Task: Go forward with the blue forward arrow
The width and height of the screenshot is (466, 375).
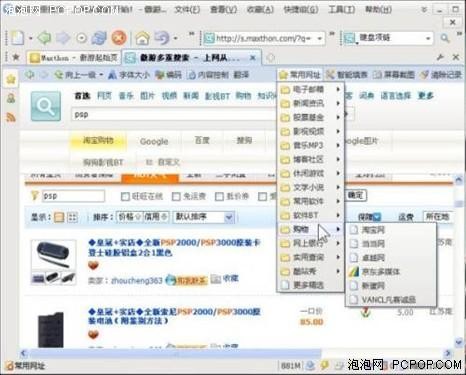Action: tap(62, 38)
